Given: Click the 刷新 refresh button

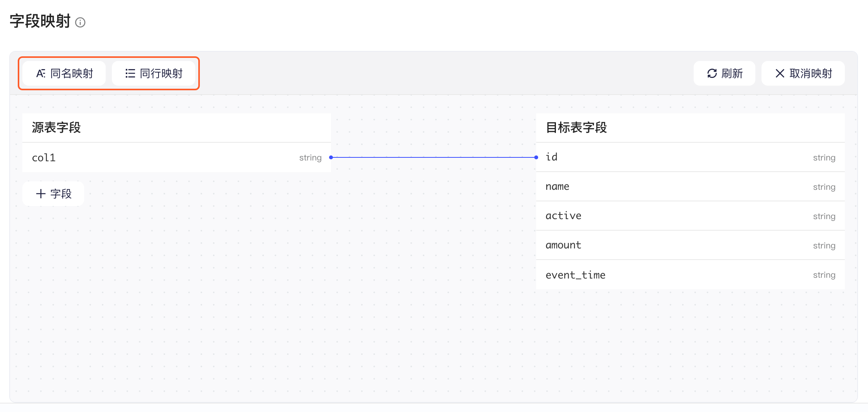Looking at the screenshot, I should (724, 73).
